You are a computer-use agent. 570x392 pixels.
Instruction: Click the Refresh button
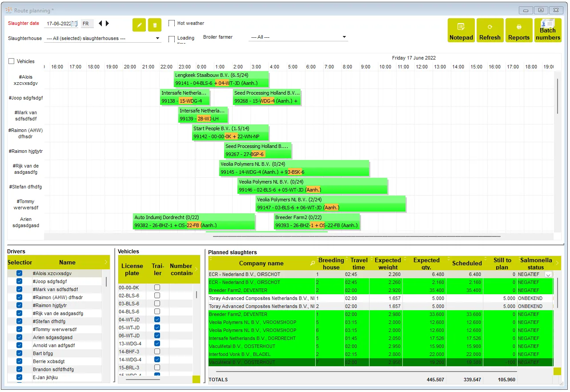click(x=490, y=30)
